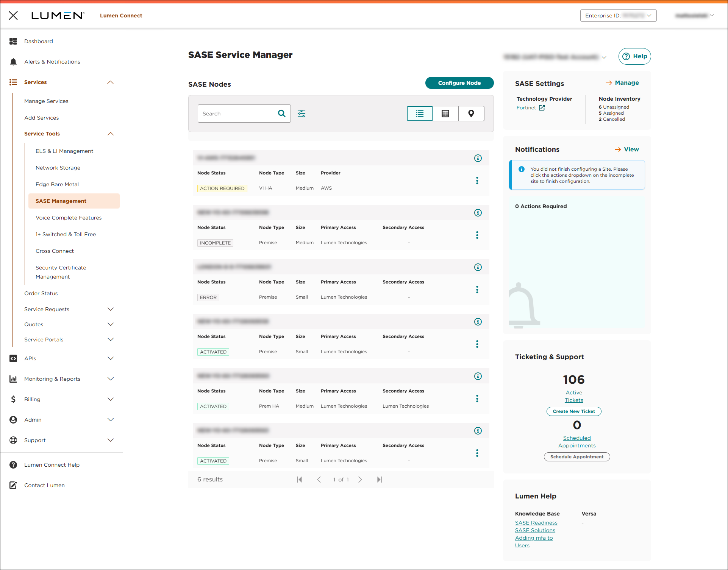Open Fortinet external link icon
728x570 pixels.
(542, 108)
